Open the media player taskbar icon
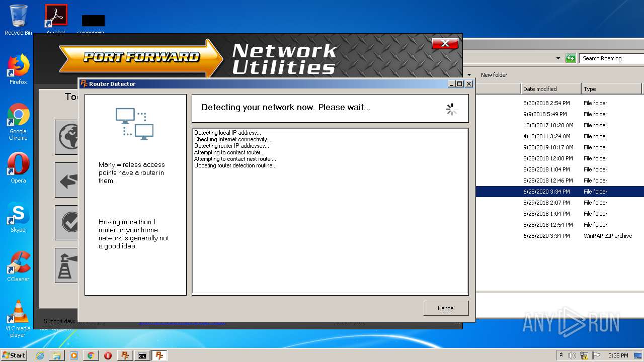Screen dimensions: 644x362 point(74,355)
